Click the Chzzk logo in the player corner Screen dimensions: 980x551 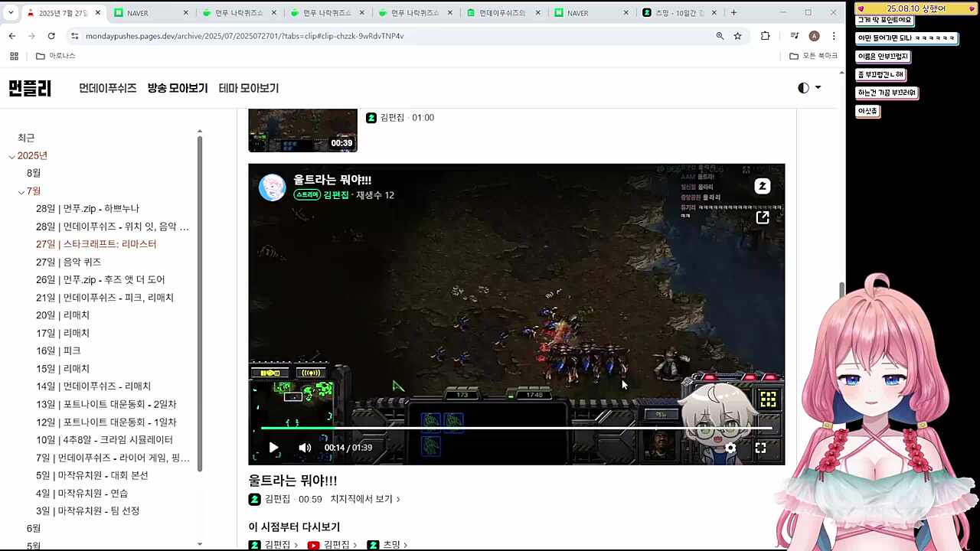[x=762, y=186]
